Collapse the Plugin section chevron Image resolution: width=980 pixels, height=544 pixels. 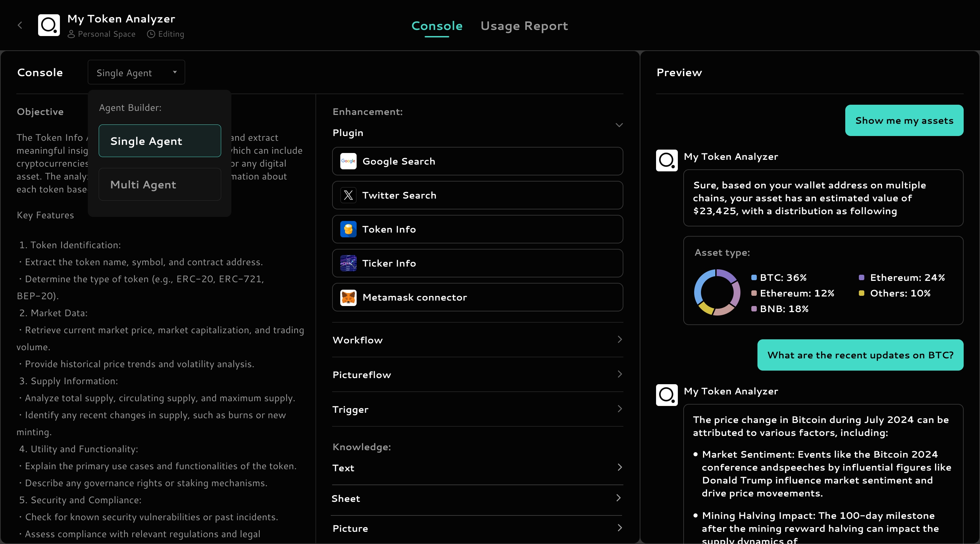click(x=619, y=125)
